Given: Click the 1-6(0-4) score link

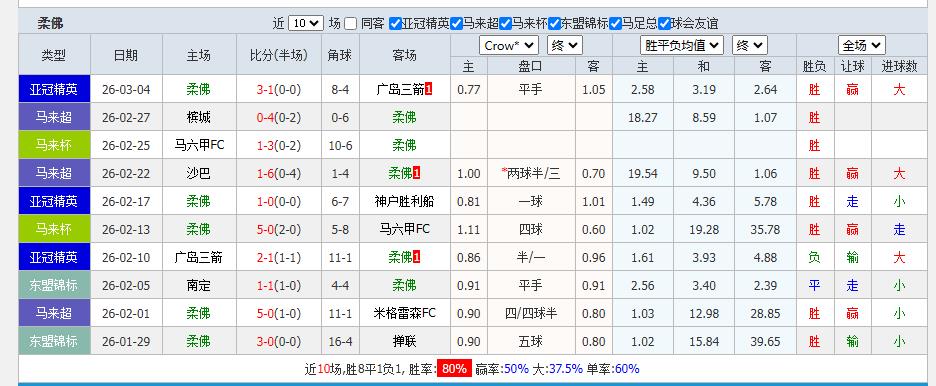Looking at the screenshot, I should coord(279,174).
